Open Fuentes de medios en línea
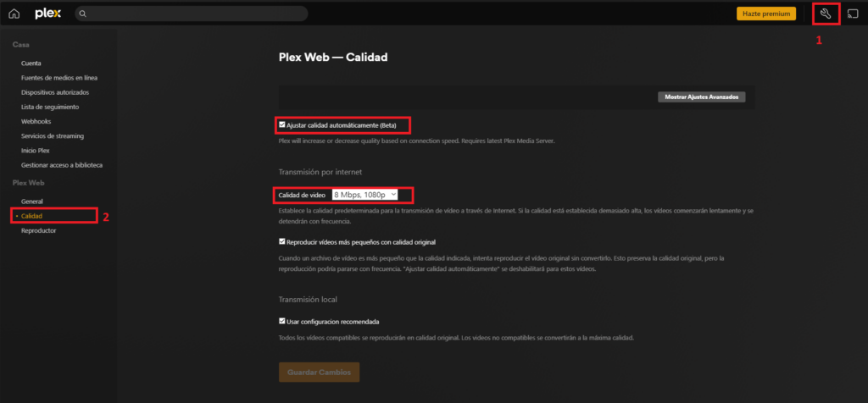868x403 pixels. tap(59, 78)
